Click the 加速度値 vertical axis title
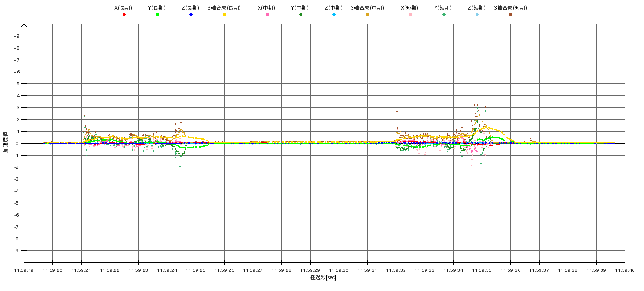 pos(6,142)
